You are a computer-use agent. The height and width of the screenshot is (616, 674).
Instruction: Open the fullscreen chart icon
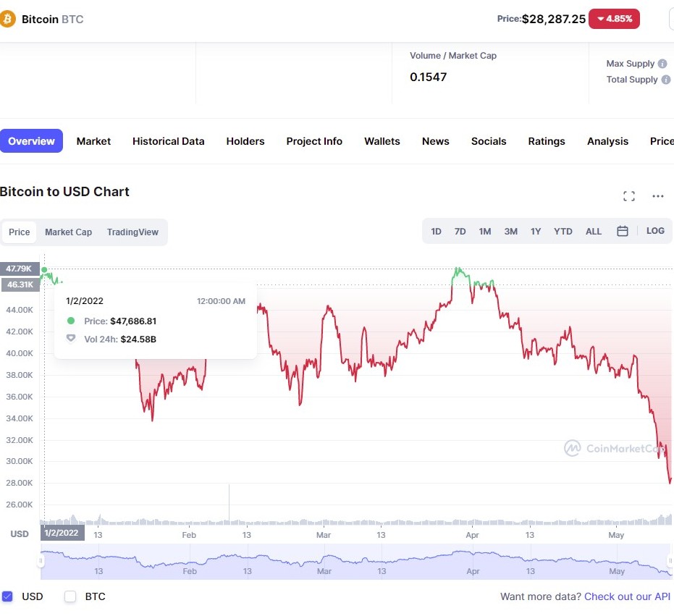[x=629, y=196]
